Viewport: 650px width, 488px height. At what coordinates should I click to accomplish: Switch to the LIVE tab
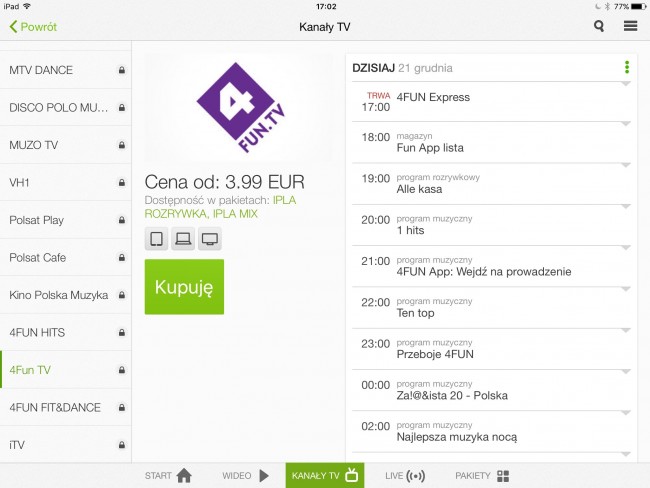pyautogui.click(x=405, y=476)
